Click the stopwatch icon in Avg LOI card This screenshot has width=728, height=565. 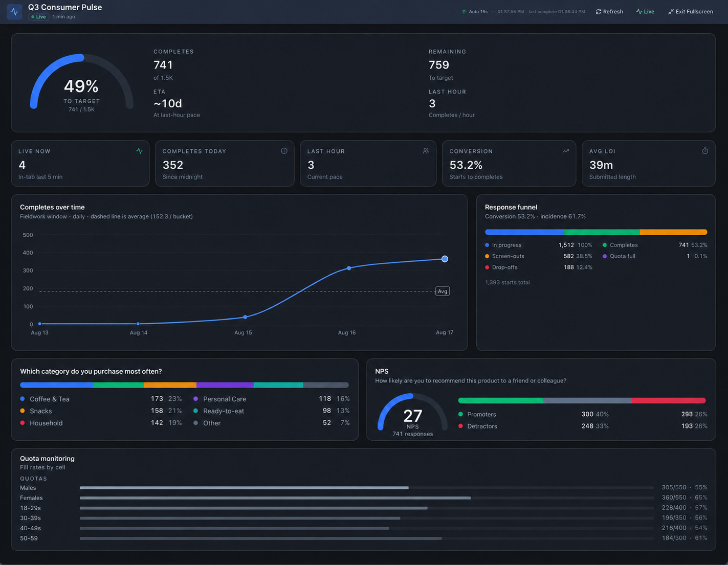(x=705, y=151)
